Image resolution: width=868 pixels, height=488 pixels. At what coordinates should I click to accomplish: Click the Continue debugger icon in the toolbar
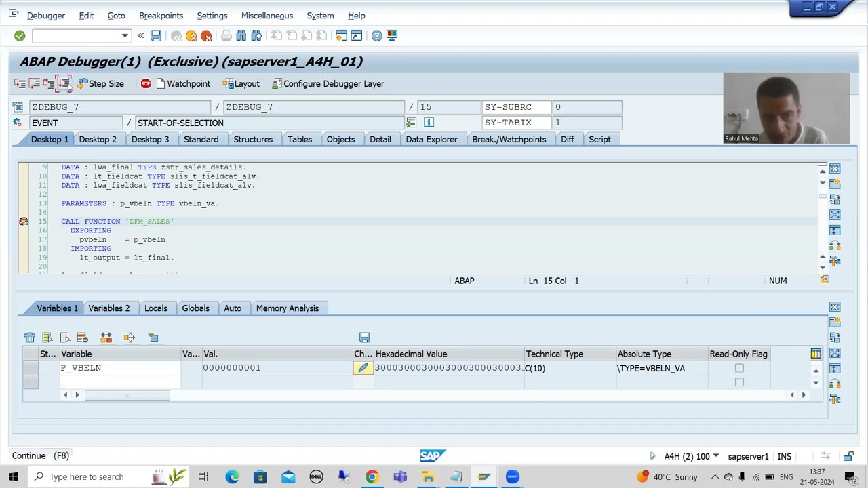pos(63,83)
